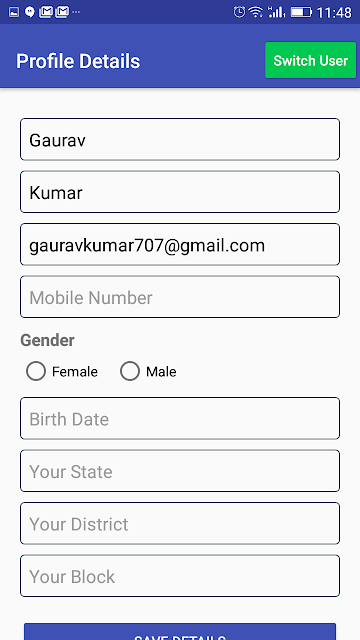Open the second Gmail notification icon
This screenshot has height=640, width=360.
coord(62,12)
